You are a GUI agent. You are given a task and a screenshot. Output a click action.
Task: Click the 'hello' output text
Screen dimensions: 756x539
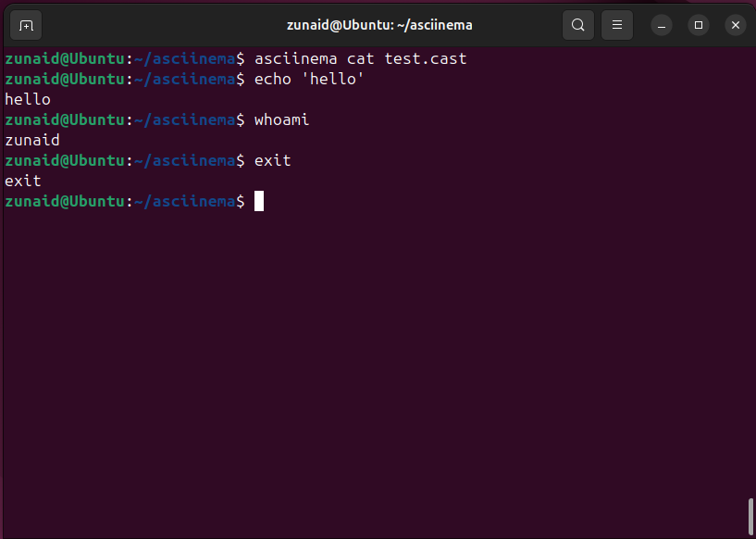pos(28,99)
